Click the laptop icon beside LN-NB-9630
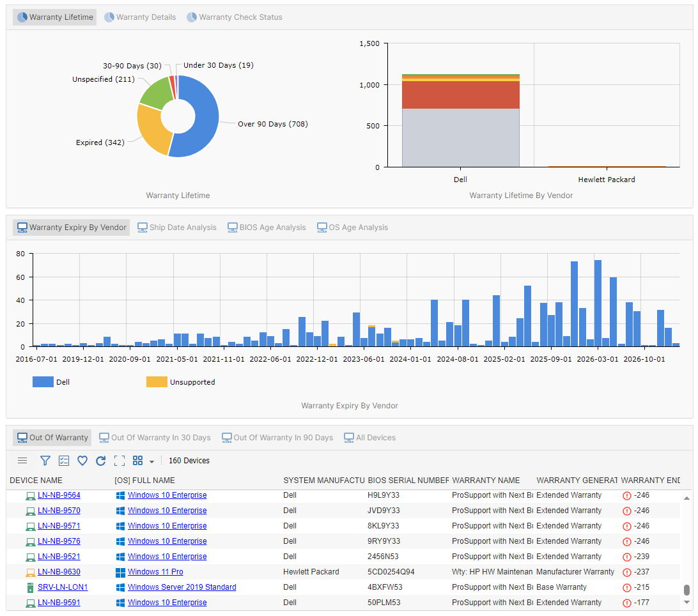The image size is (698, 616). pos(30,573)
